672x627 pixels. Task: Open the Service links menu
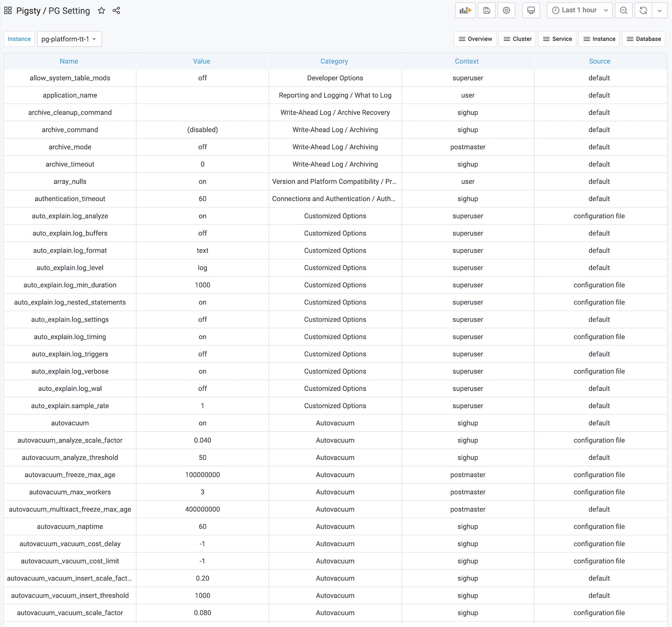click(557, 39)
